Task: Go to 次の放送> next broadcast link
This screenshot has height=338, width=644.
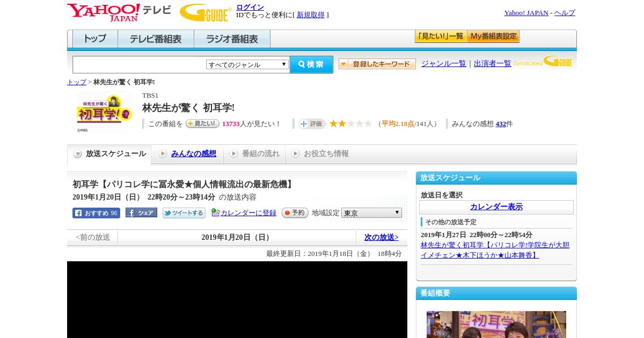Action: (382, 238)
